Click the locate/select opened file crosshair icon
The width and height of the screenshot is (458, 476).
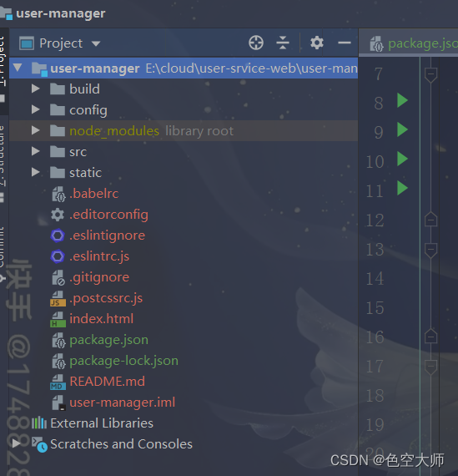pyautogui.click(x=256, y=43)
